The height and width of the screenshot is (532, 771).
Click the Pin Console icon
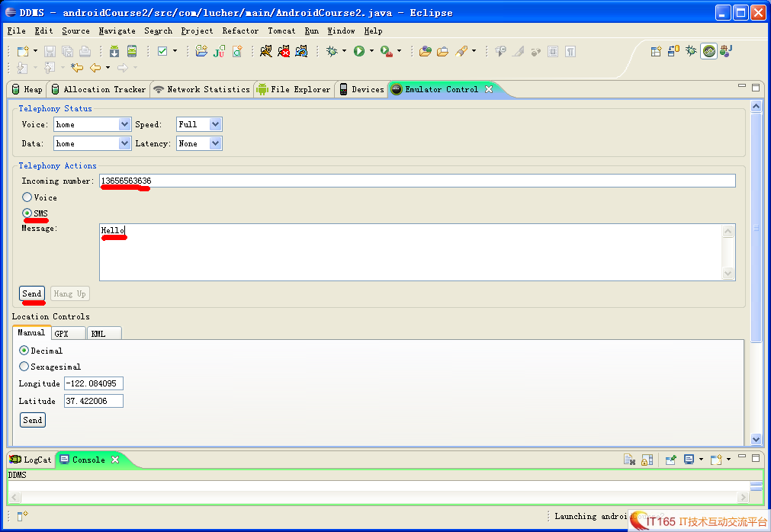[670, 460]
